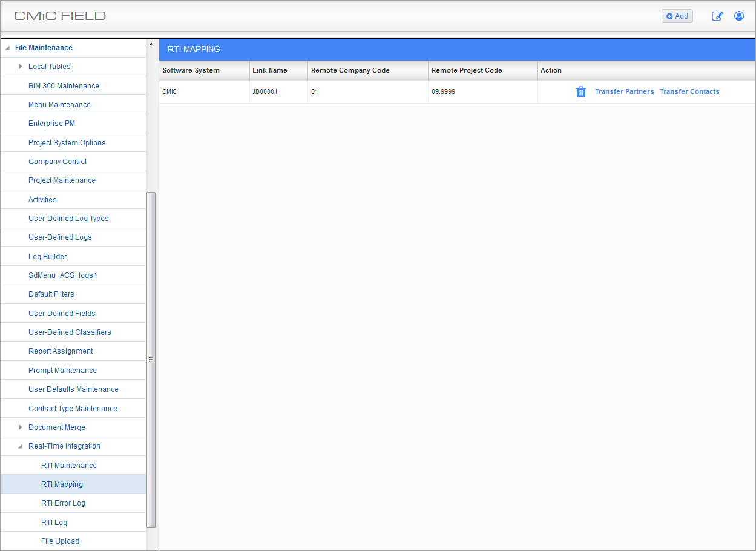Click the Transfer Contacts link

click(689, 92)
